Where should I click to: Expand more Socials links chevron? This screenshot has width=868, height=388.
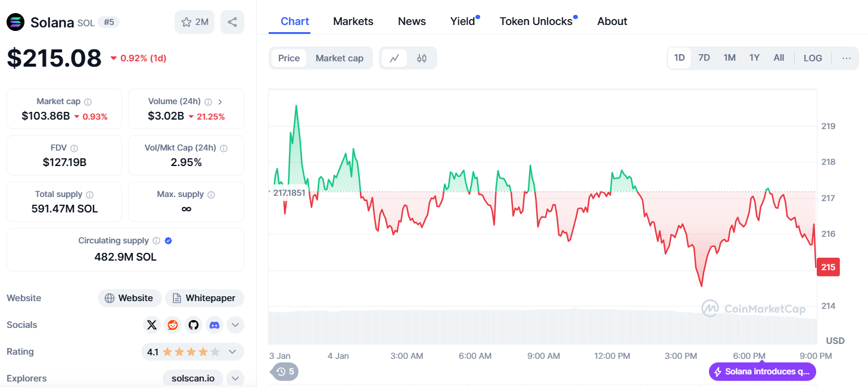pyautogui.click(x=235, y=325)
